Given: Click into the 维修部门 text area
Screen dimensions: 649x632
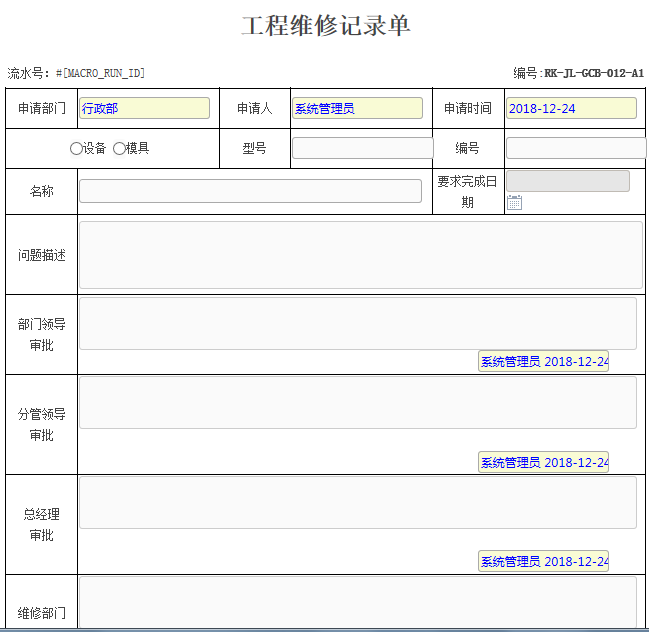Looking at the screenshot, I should pos(358,603).
